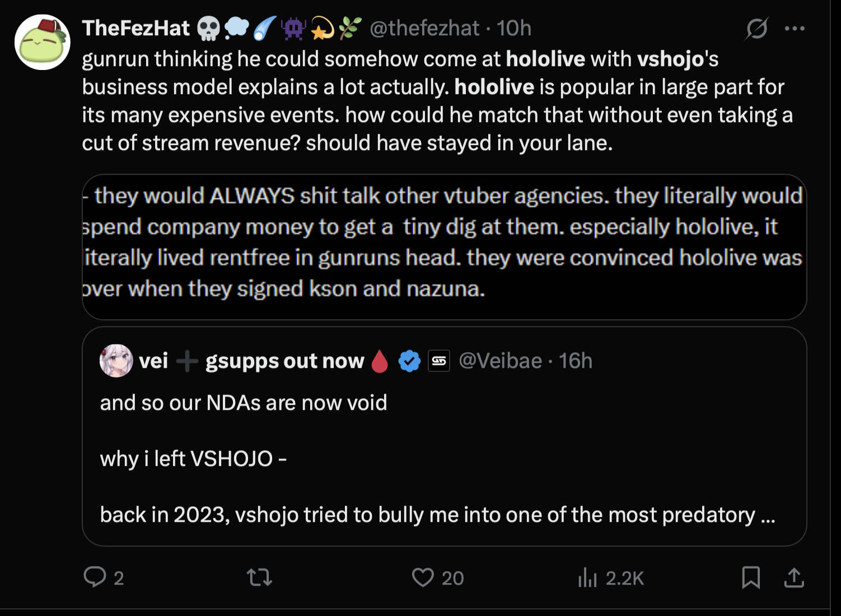This screenshot has height=616, width=841.
Task: Click the TheFezHat display name
Action: point(136,28)
